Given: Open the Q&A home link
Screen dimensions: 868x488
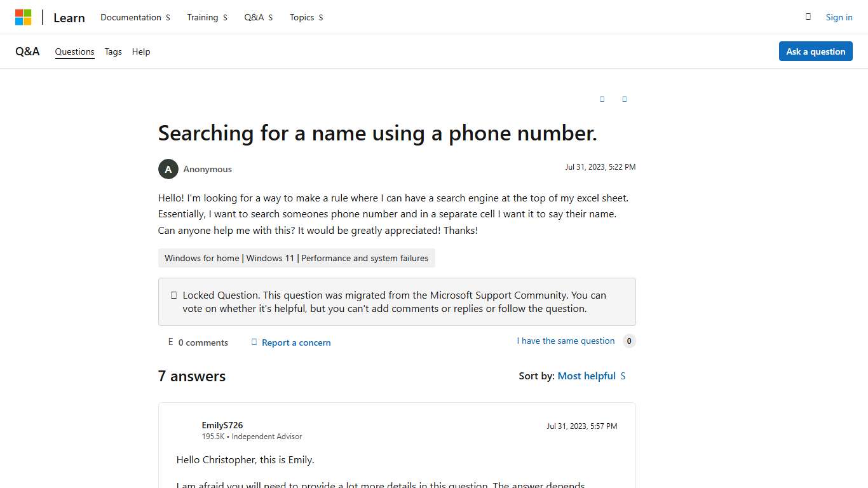Looking at the screenshot, I should click(x=27, y=51).
